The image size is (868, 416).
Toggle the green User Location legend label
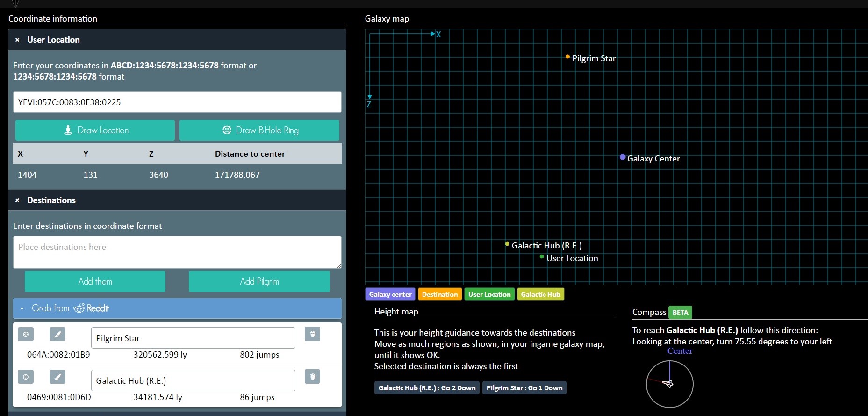489,294
